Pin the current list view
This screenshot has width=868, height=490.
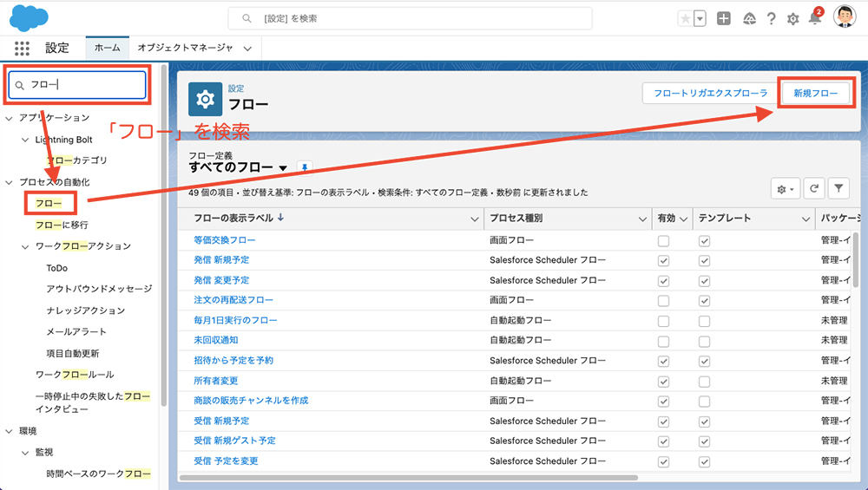pyautogui.click(x=304, y=167)
